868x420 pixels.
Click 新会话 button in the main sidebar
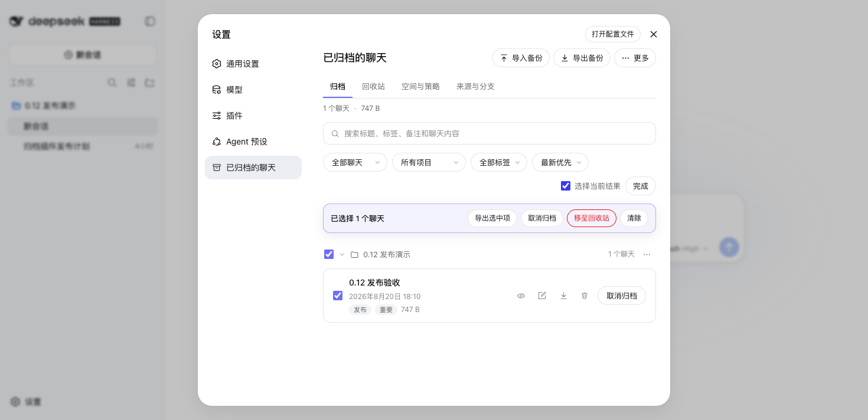(x=83, y=55)
